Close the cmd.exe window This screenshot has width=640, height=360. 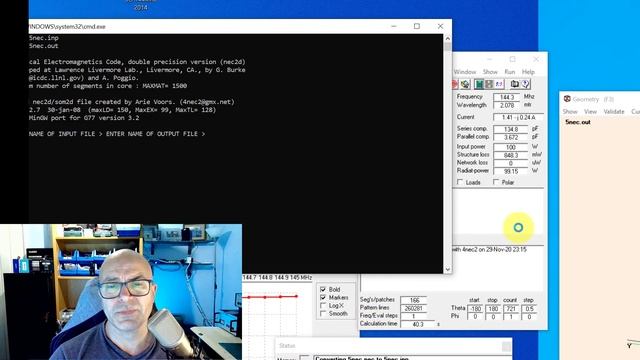pyautogui.click(x=440, y=26)
